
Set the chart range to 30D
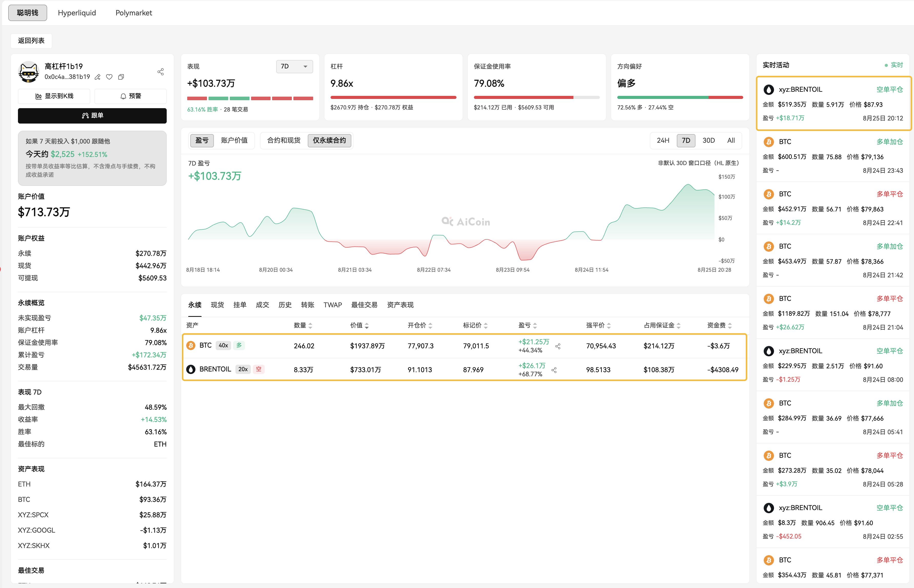pyautogui.click(x=709, y=140)
